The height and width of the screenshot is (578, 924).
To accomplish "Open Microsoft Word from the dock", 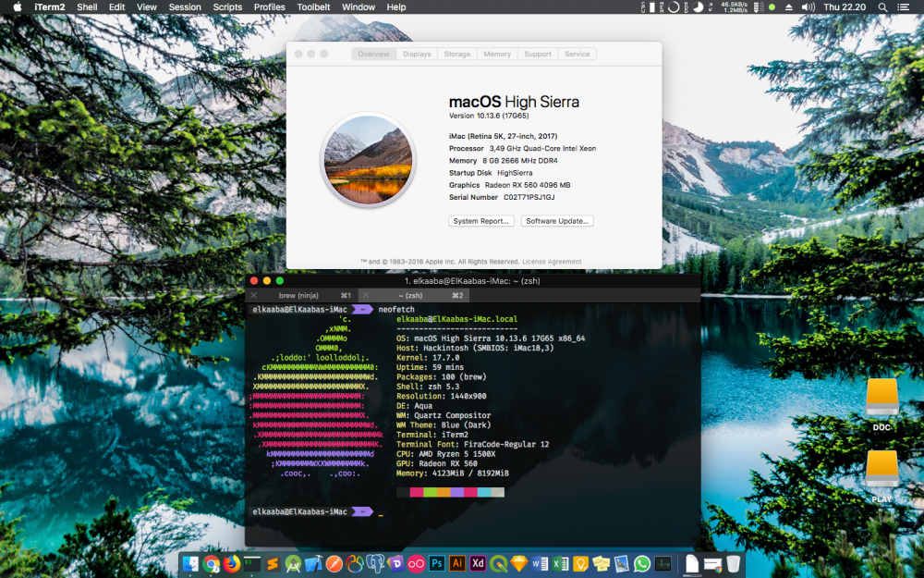I will click(540, 564).
